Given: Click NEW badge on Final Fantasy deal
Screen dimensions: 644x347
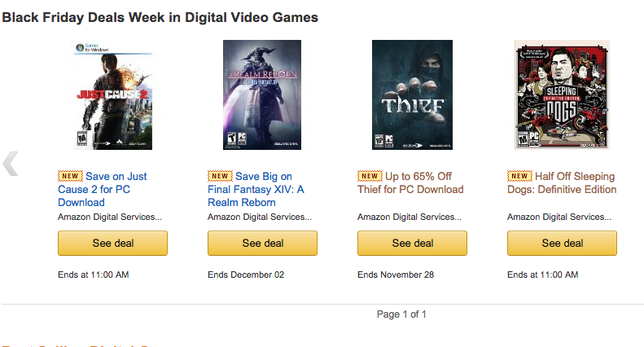Looking at the screenshot, I should (220, 176).
